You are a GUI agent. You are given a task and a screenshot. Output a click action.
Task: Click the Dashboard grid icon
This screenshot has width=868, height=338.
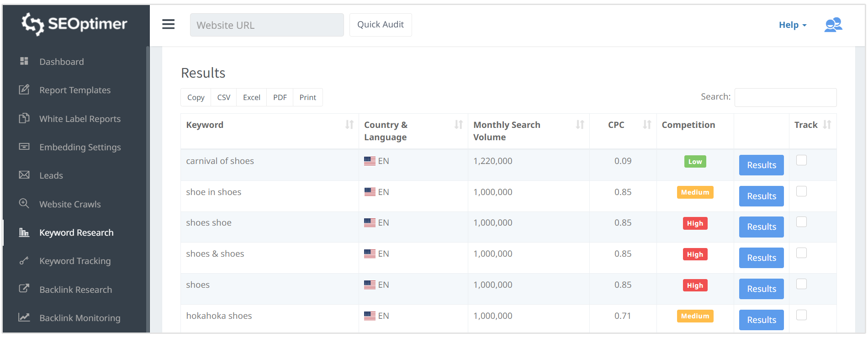(x=24, y=61)
